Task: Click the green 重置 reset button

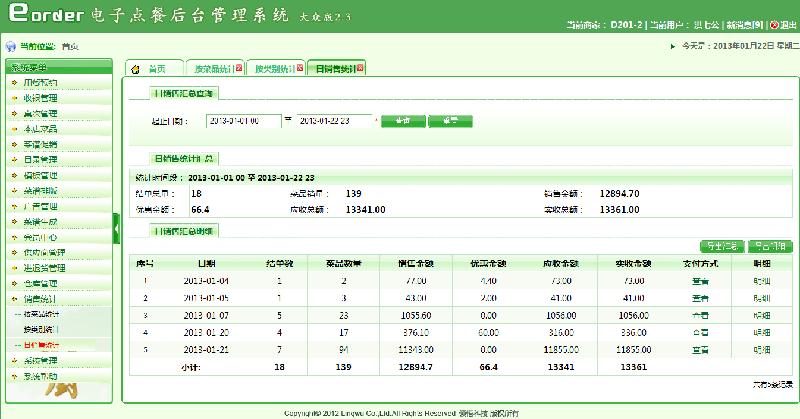Action: [451, 121]
